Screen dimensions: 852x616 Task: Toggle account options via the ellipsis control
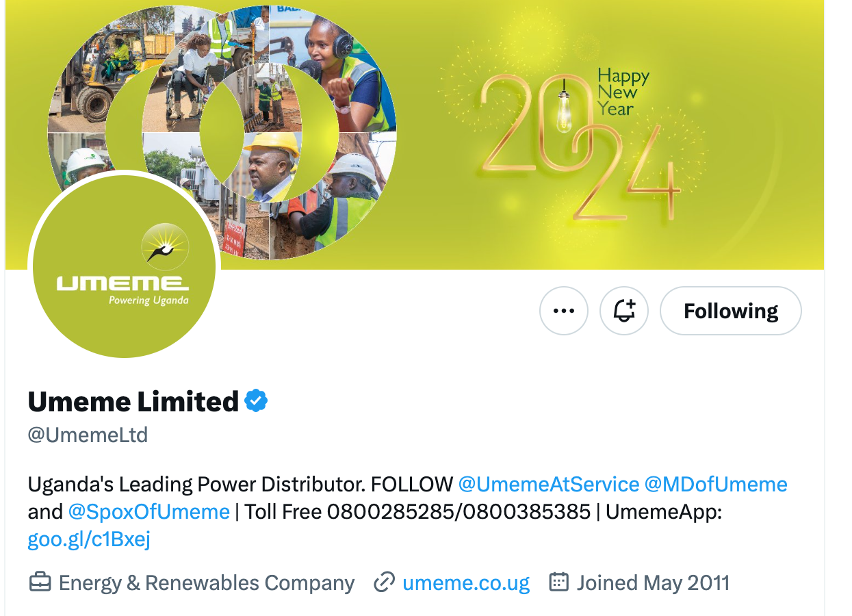pos(563,311)
